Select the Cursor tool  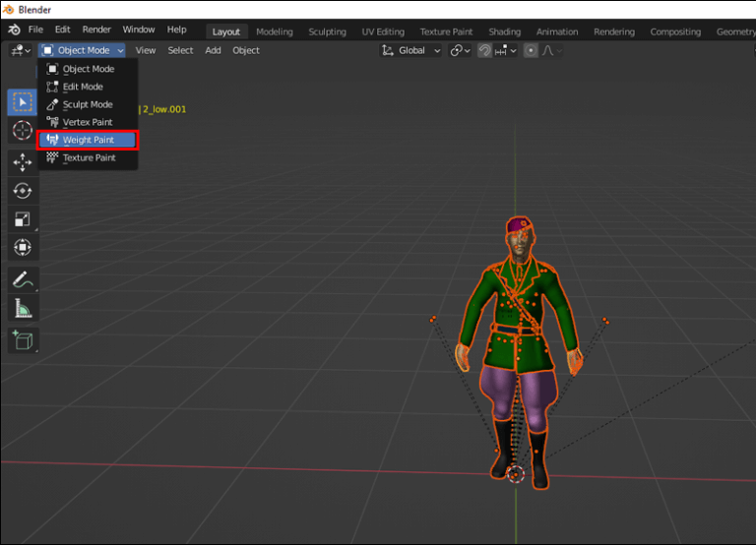(x=23, y=131)
